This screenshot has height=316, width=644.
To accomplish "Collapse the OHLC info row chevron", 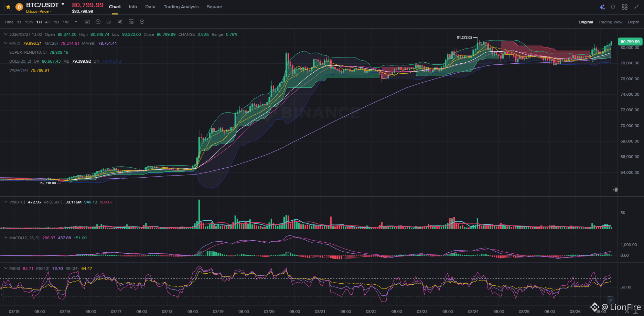I will 6,34.
